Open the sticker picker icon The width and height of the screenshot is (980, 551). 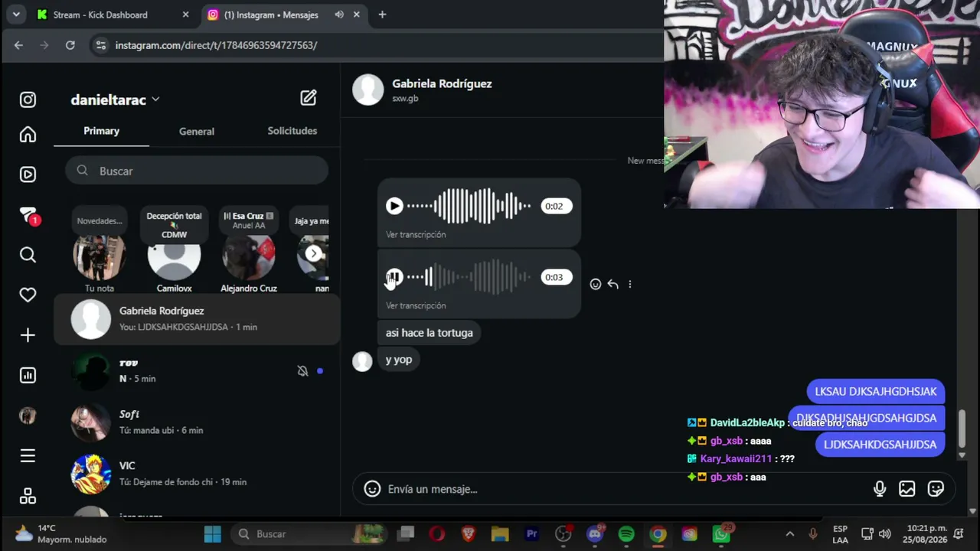[x=936, y=489]
